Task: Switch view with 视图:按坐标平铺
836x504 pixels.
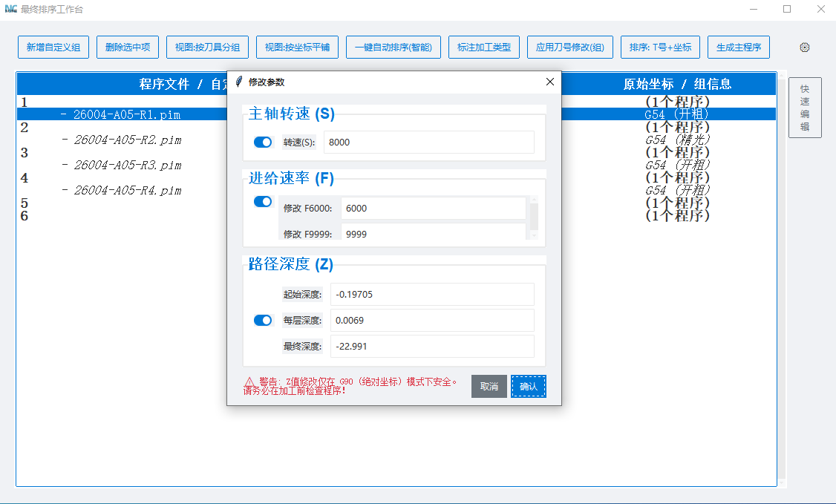Action: click(x=297, y=47)
